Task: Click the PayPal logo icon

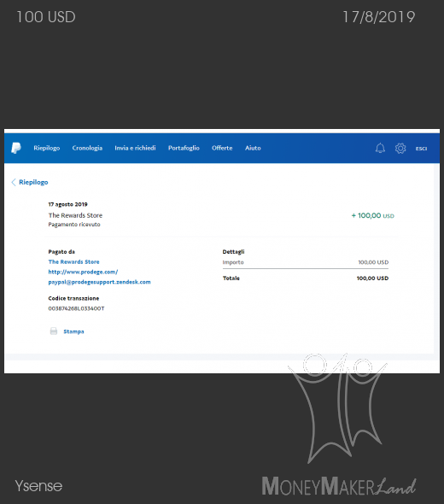Action: (x=16, y=148)
